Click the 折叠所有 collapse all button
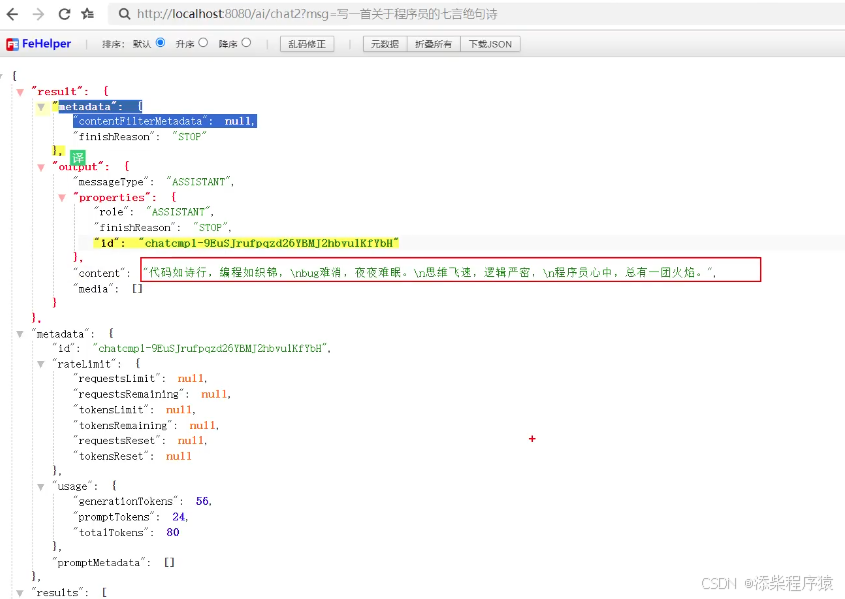Screen dimensions: 845x599 pos(433,44)
